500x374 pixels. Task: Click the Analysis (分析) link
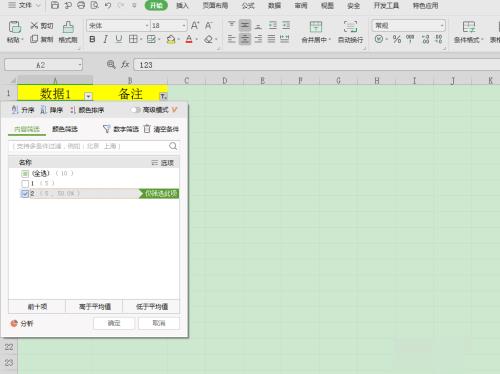(22, 323)
